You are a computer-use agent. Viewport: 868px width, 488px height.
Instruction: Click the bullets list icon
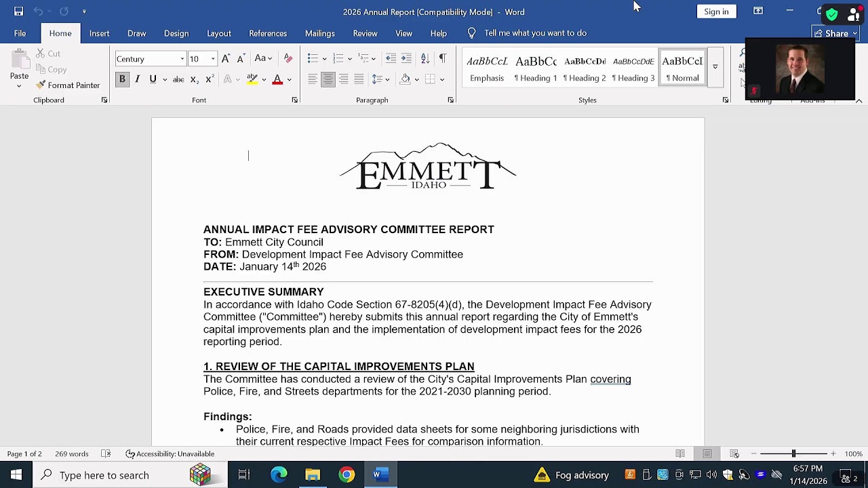point(313,59)
